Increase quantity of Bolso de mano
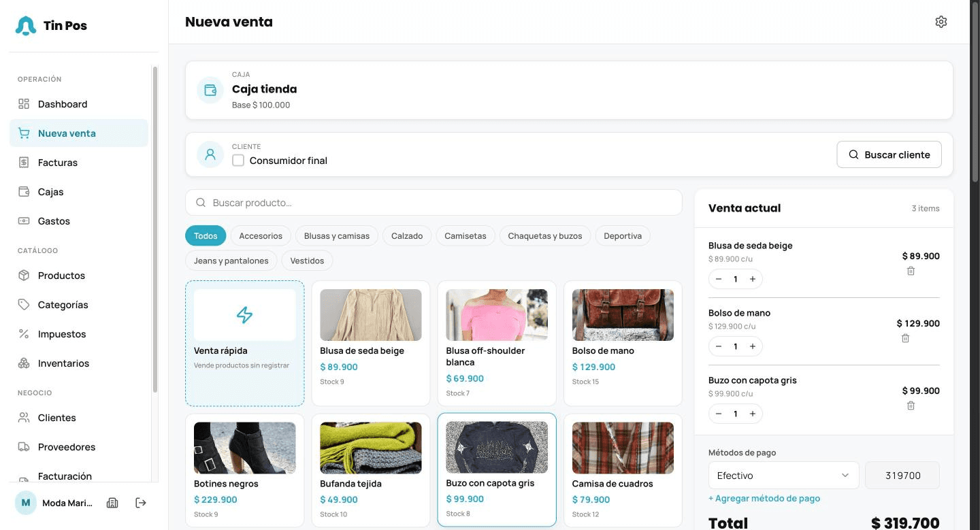 pyautogui.click(x=753, y=346)
